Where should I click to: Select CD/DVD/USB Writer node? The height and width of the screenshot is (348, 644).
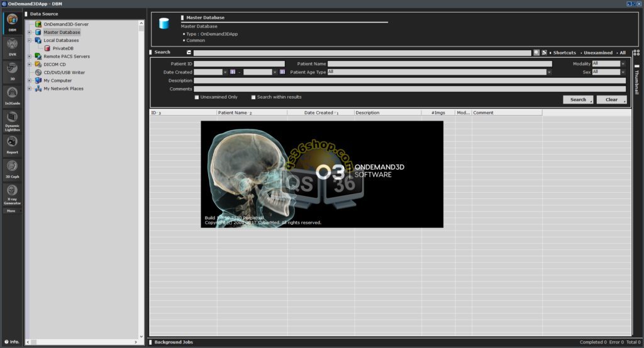(64, 72)
